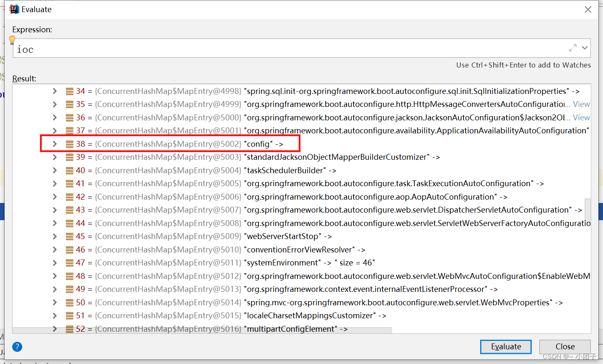
Task: Select "systemEnvironment" size = 46 text
Action: 309,263
